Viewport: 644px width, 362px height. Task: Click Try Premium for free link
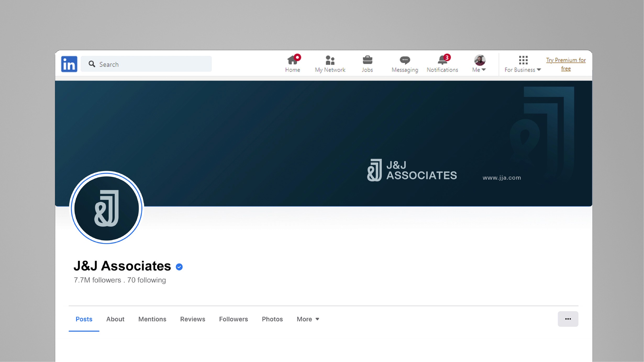coord(566,64)
